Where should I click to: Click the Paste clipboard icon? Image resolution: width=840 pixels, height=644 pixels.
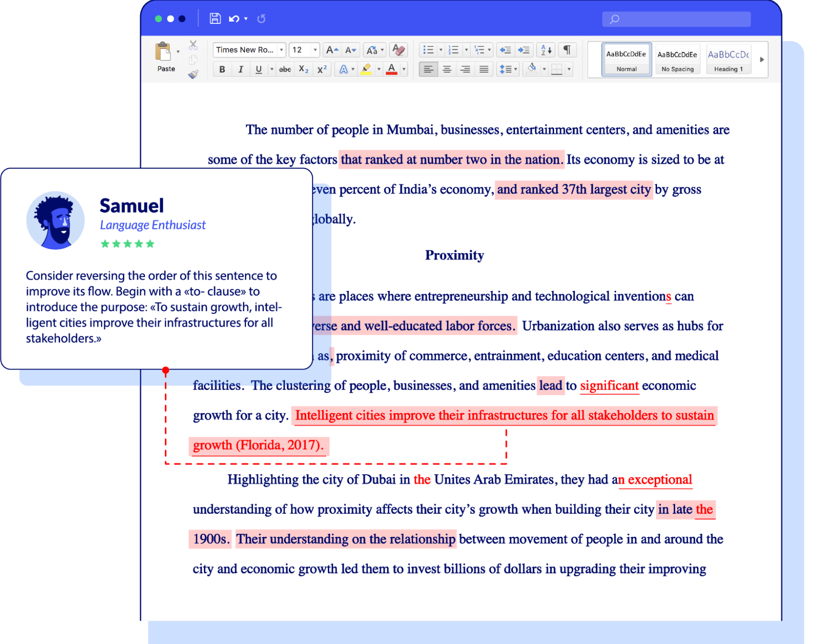163,52
